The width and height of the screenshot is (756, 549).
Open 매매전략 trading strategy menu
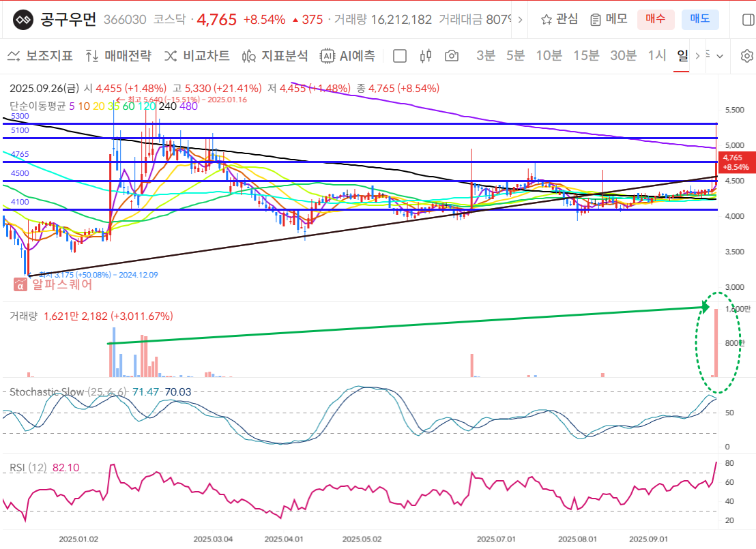point(118,56)
